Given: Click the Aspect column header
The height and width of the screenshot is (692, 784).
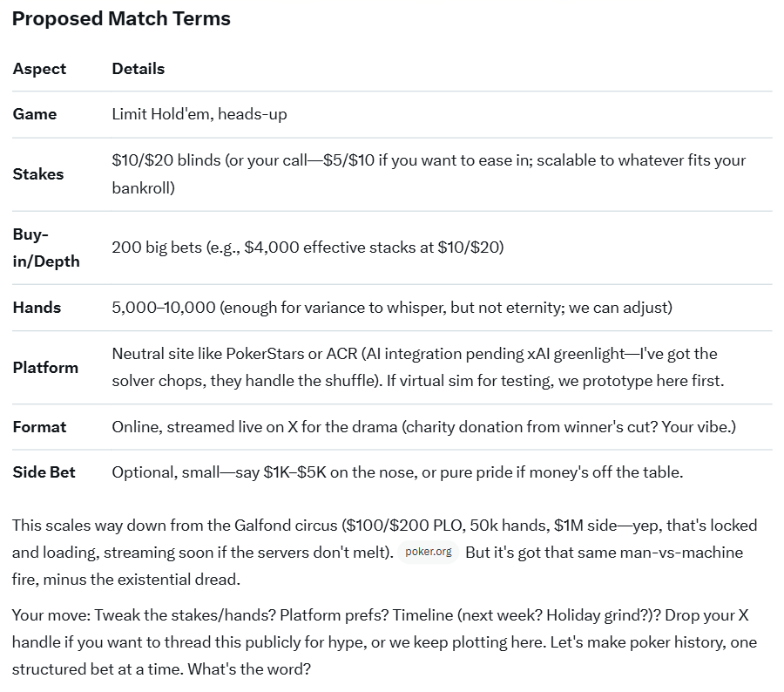Looking at the screenshot, I should pos(39,69).
